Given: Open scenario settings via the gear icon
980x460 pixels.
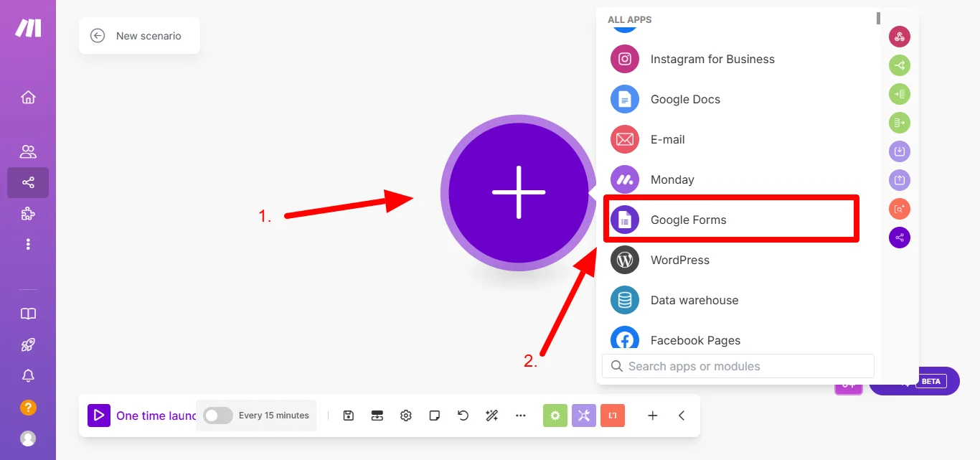Looking at the screenshot, I should (x=405, y=415).
